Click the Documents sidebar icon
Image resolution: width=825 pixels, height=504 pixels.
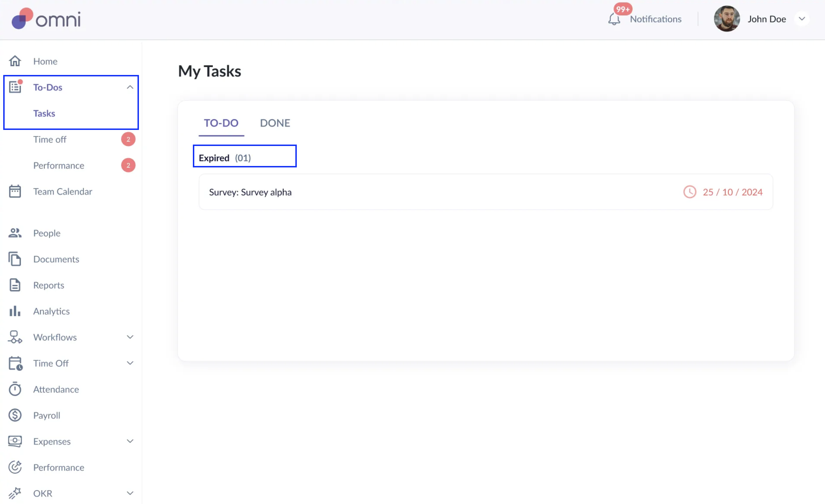click(15, 259)
